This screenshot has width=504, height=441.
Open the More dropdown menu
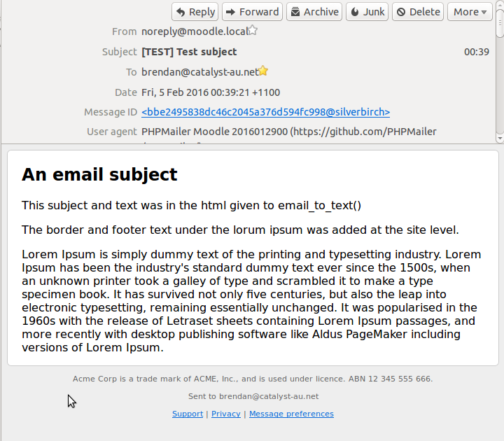point(470,12)
